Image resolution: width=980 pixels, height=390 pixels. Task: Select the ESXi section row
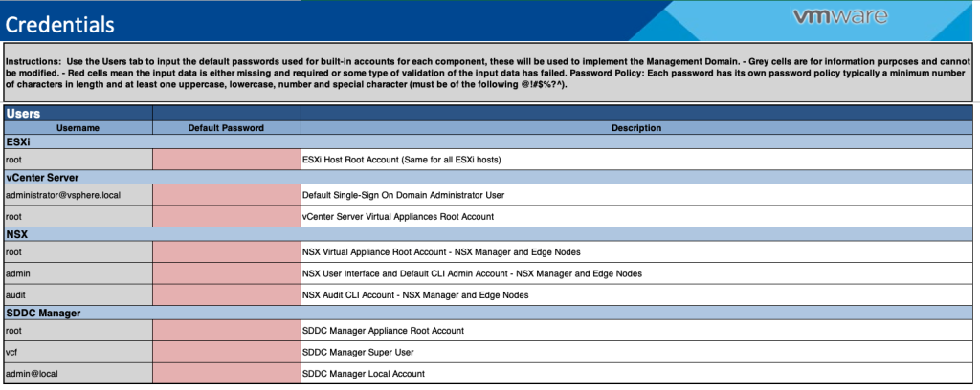pos(488,141)
